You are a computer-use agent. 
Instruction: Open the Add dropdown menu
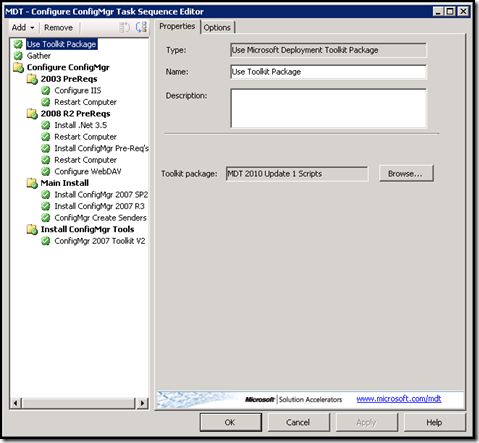click(x=23, y=28)
